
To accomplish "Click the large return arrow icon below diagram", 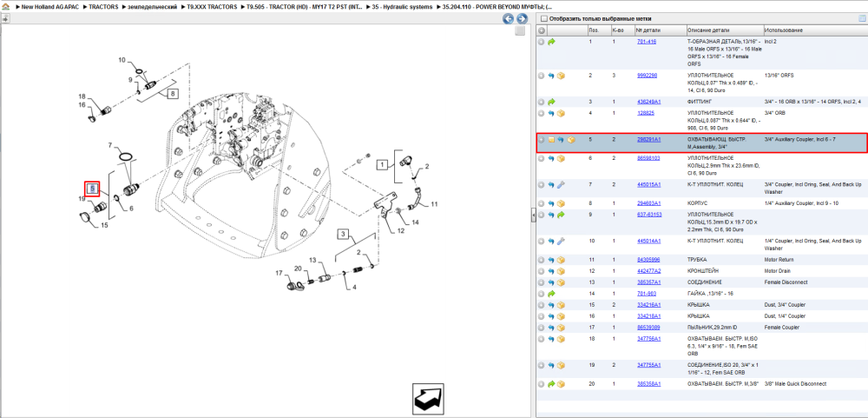I will (428, 397).
